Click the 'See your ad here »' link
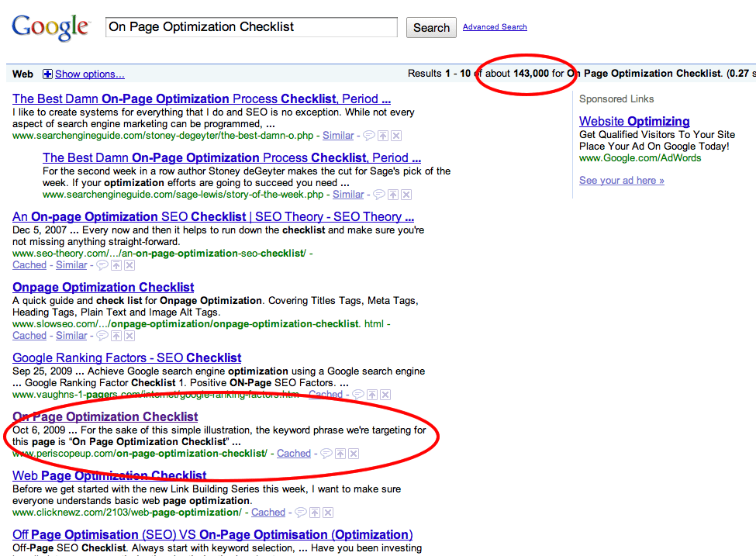 (x=622, y=181)
